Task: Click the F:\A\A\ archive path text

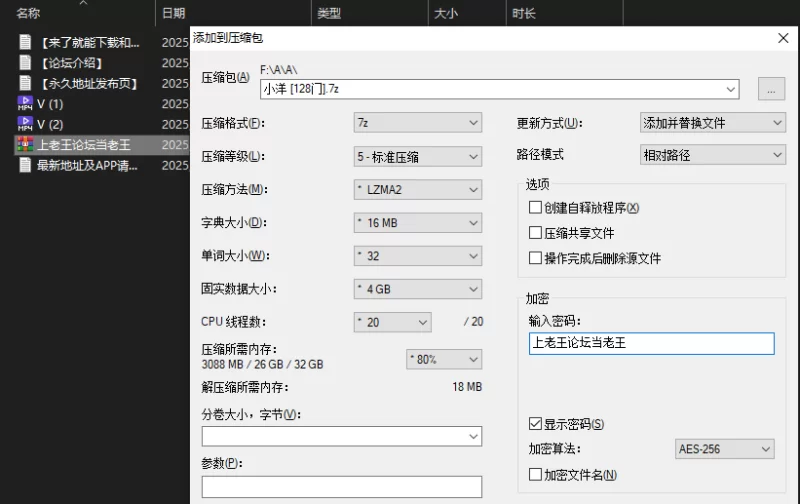Action: coord(279,70)
